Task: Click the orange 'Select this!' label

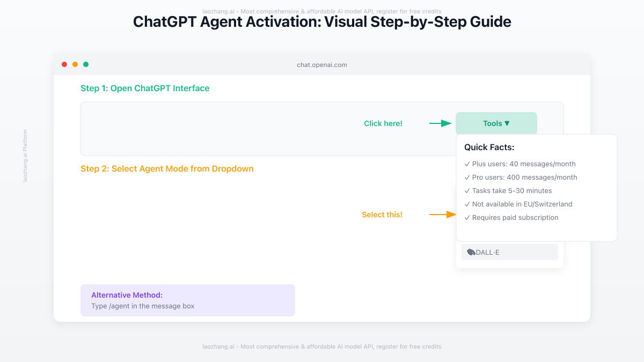Action: [382, 215]
